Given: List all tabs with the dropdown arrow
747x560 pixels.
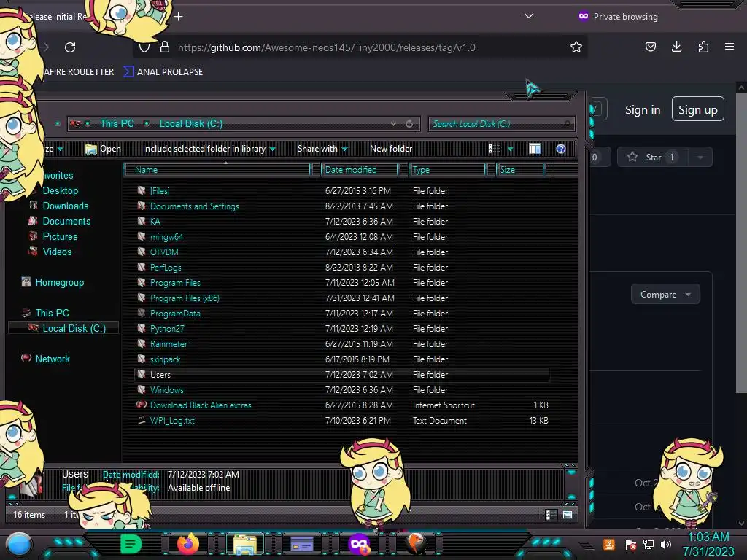Looking at the screenshot, I should coord(528,16).
